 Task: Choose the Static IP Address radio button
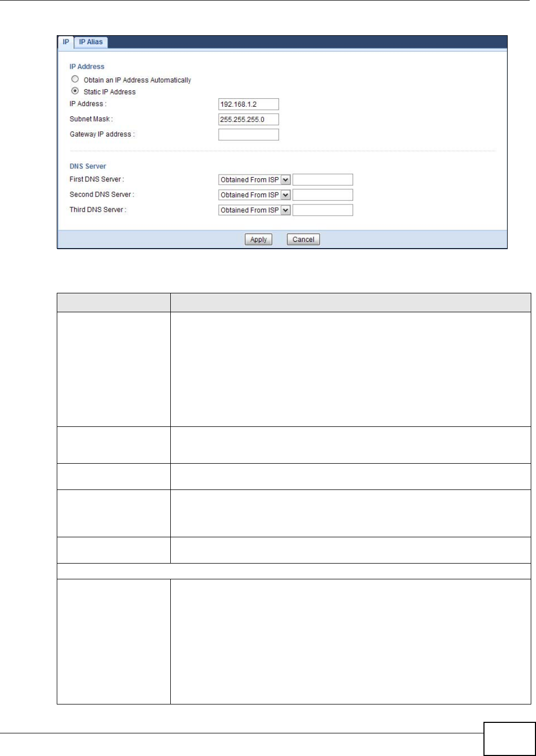(x=75, y=91)
